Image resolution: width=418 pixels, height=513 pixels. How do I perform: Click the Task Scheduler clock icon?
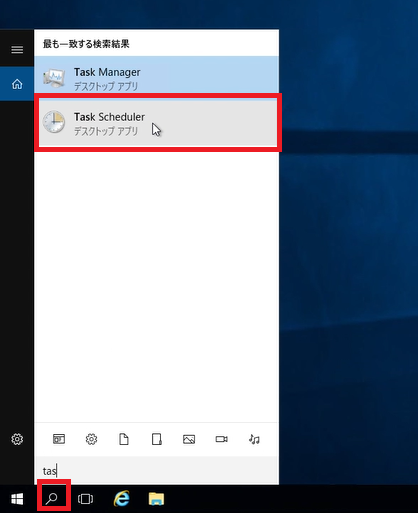(x=54, y=122)
